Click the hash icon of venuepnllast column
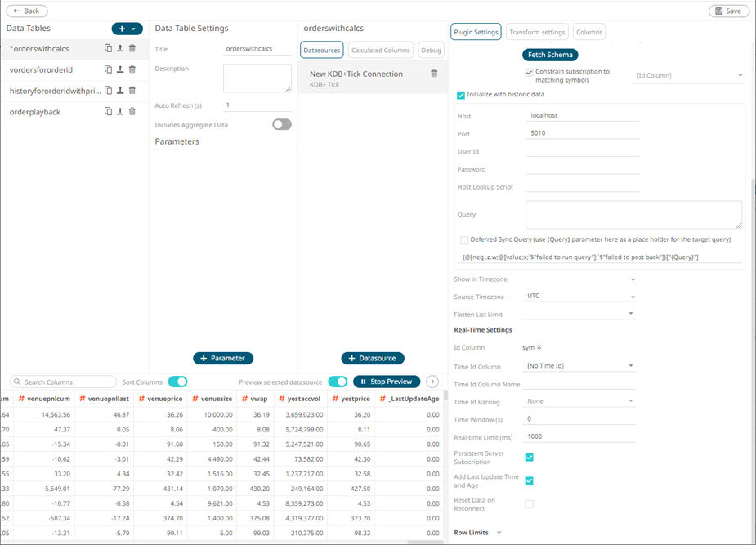756x545 pixels. (83, 399)
